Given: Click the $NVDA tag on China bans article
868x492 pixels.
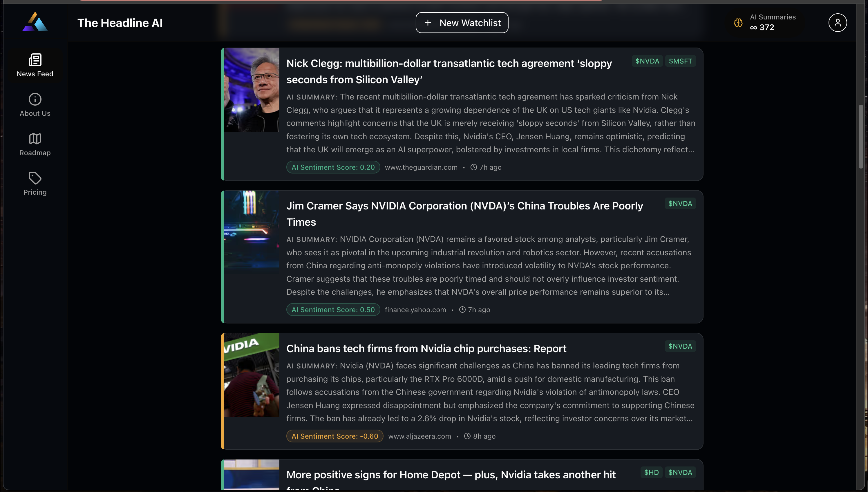Looking at the screenshot, I should click(x=680, y=346).
